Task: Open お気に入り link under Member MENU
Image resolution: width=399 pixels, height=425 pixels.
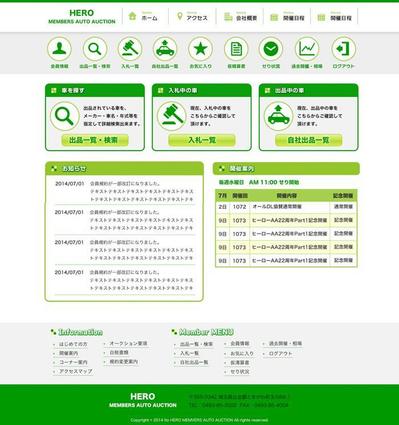Action: [242, 353]
